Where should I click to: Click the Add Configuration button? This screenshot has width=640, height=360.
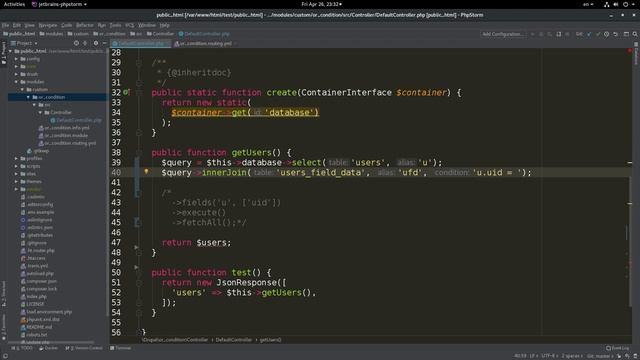502,34
